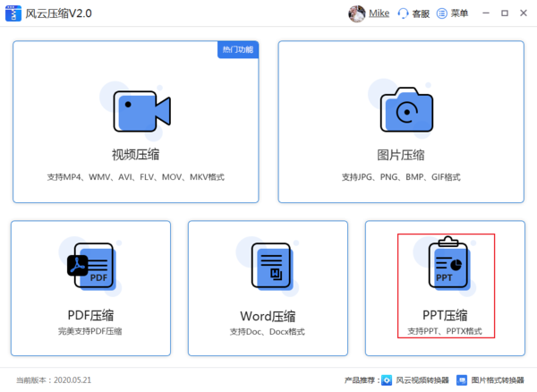Screen dimensions: 537x392
Task: Open 客服 customer service
Action: coord(421,13)
